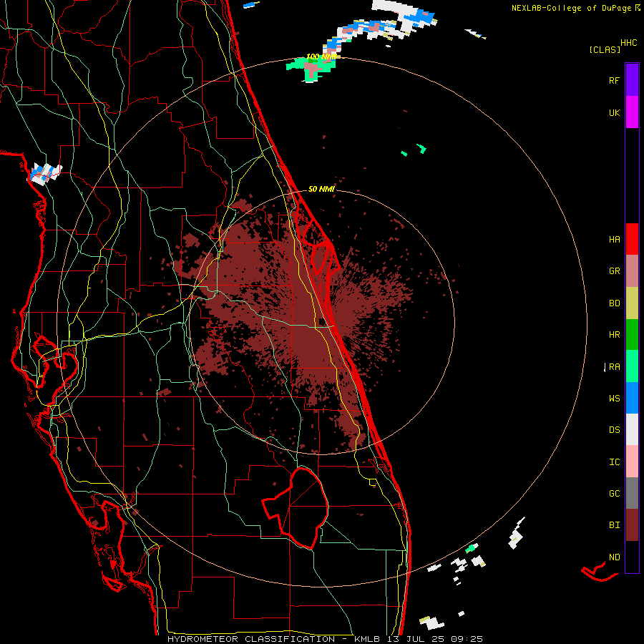644x644 pixels.
Task: Click the RF purple legend swatch
Action: (632, 80)
